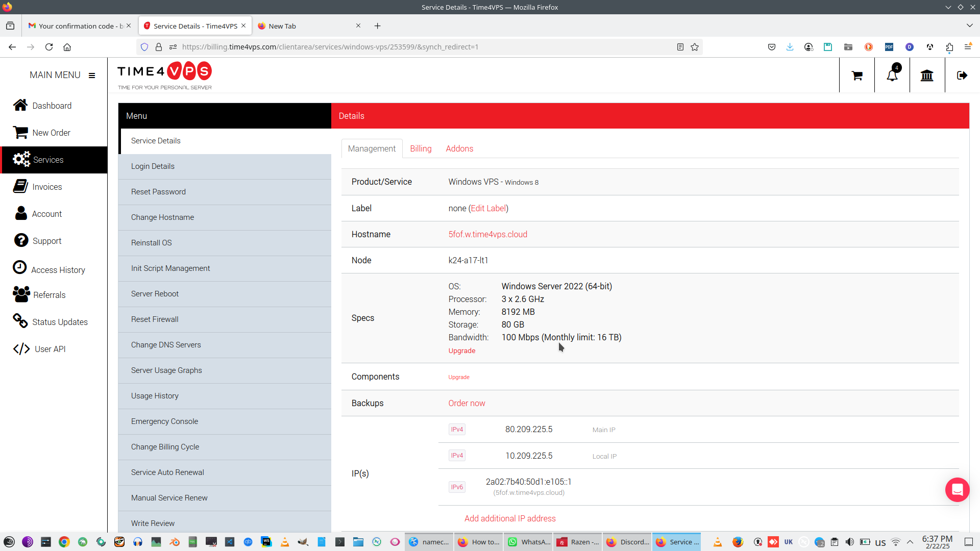This screenshot has width=980, height=551.
Task: Open WhatsApp window in the taskbar
Action: 529,542
